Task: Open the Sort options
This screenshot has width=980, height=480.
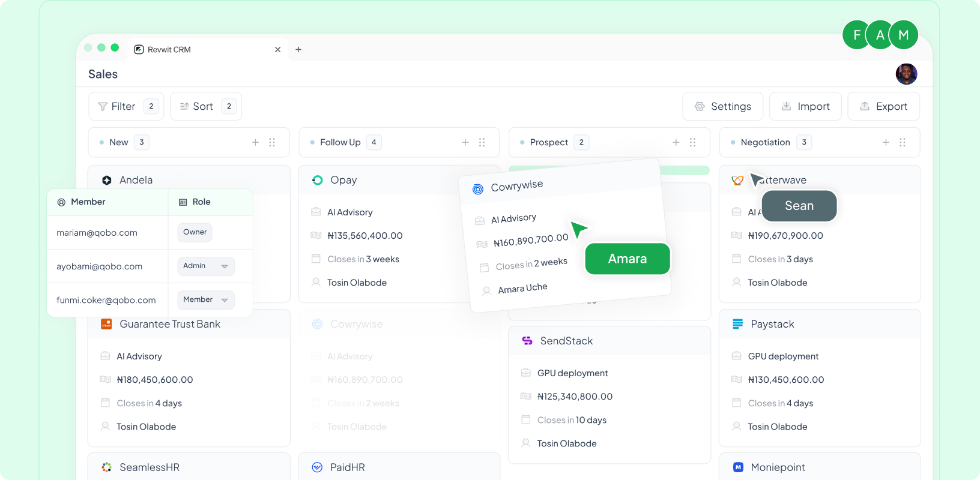Action: click(x=205, y=106)
